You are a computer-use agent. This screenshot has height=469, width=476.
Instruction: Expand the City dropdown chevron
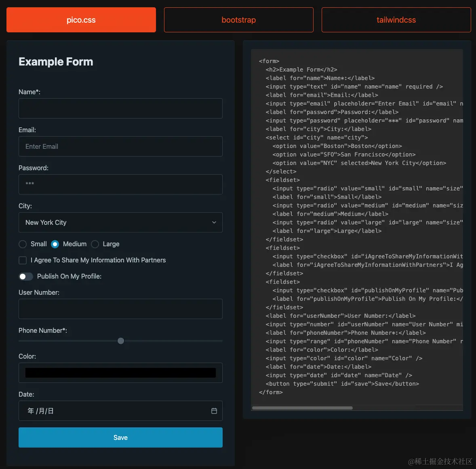click(x=214, y=222)
